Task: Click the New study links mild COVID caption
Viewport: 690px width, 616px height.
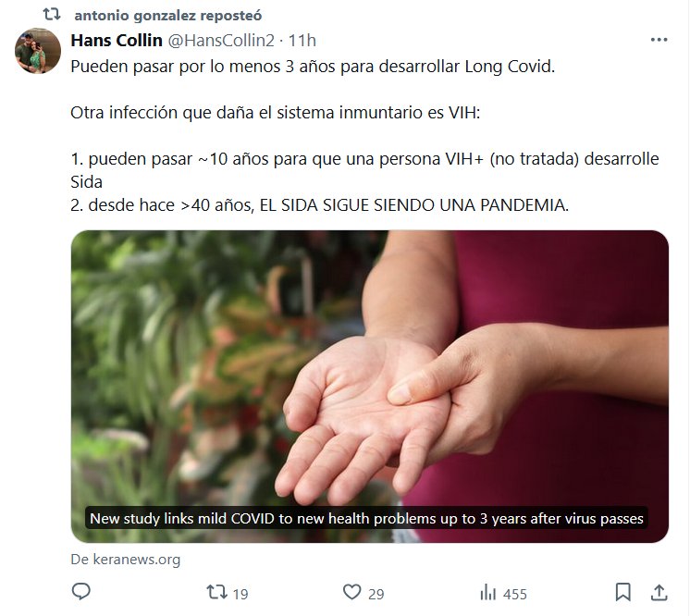Action: (x=366, y=518)
